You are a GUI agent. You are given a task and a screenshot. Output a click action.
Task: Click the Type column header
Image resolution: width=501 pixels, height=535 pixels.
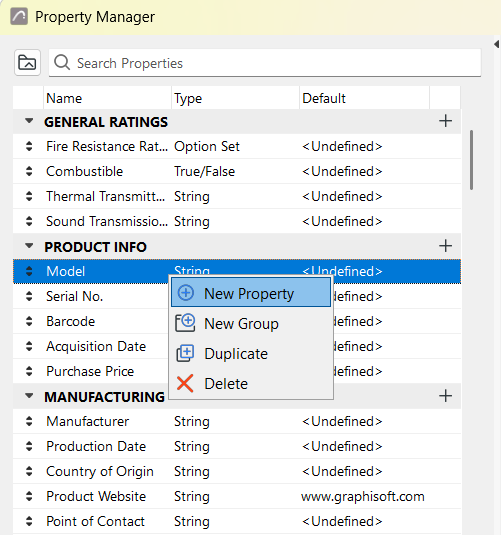[235, 98]
